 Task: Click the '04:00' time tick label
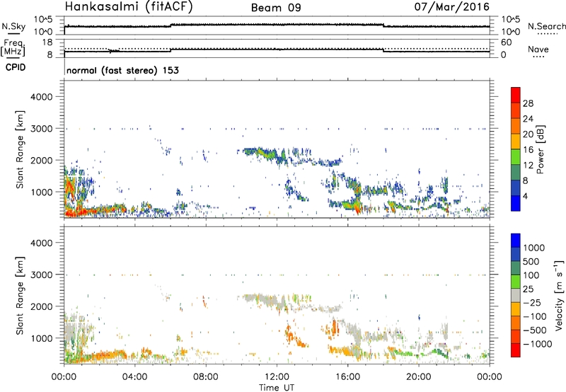point(135,377)
